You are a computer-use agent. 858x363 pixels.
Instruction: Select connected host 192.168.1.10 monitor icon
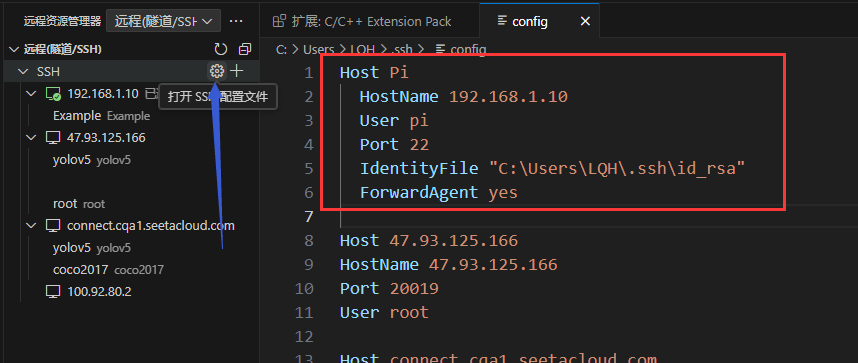point(53,94)
